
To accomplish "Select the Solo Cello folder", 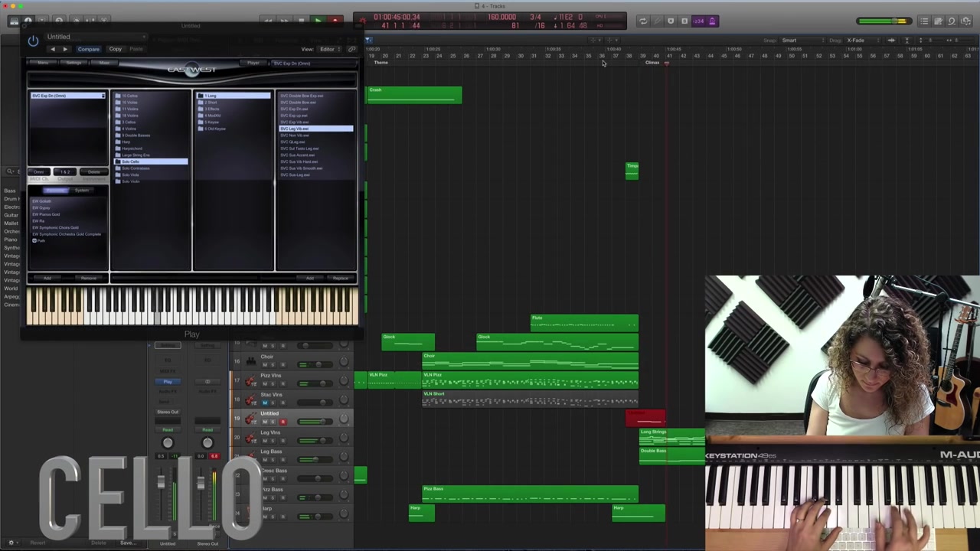I will coord(151,161).
